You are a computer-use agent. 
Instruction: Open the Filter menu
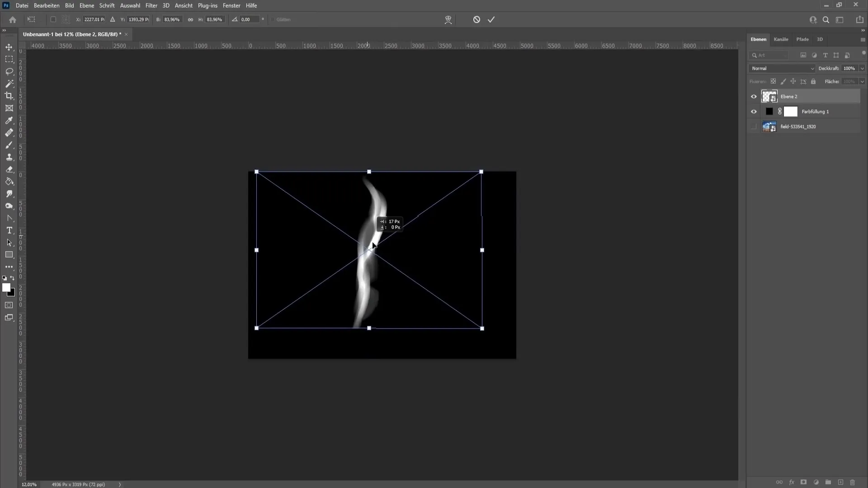pos(151,5)
